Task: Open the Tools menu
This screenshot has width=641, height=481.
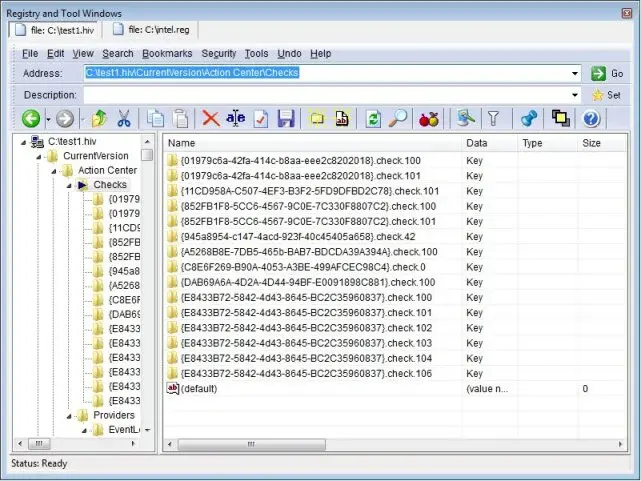Action: click(x=256, y=54)
